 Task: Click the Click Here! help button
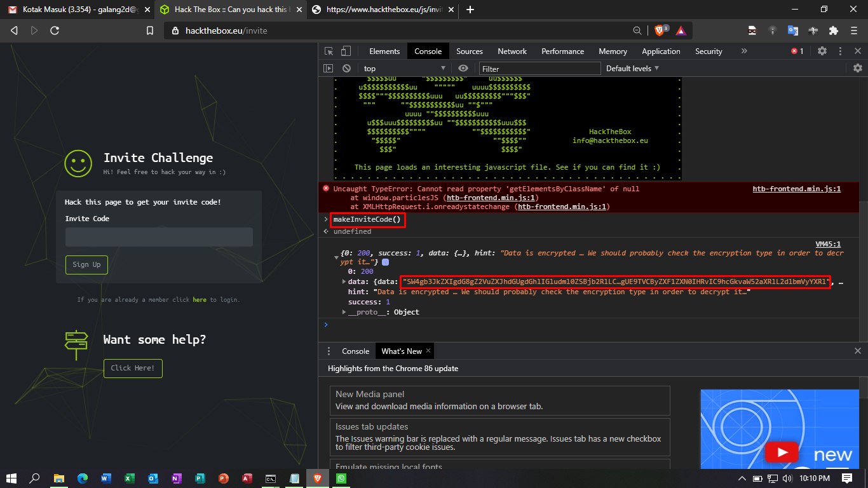(133, 368)
